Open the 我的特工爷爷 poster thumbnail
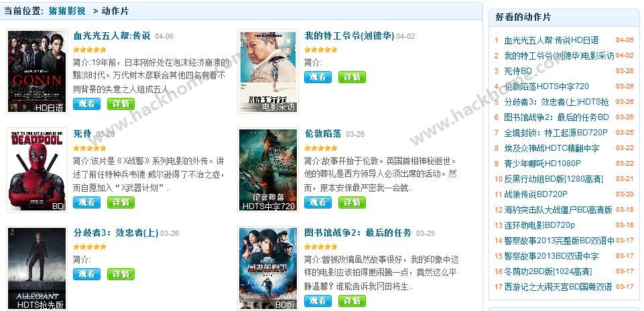The image size is (644, 311). [x=268, y=72]
